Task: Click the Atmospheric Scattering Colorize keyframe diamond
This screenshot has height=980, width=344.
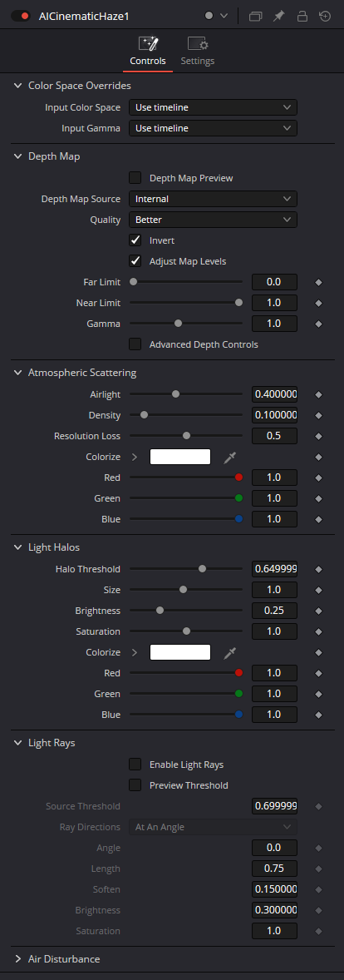Action: [x=318, y=458]
